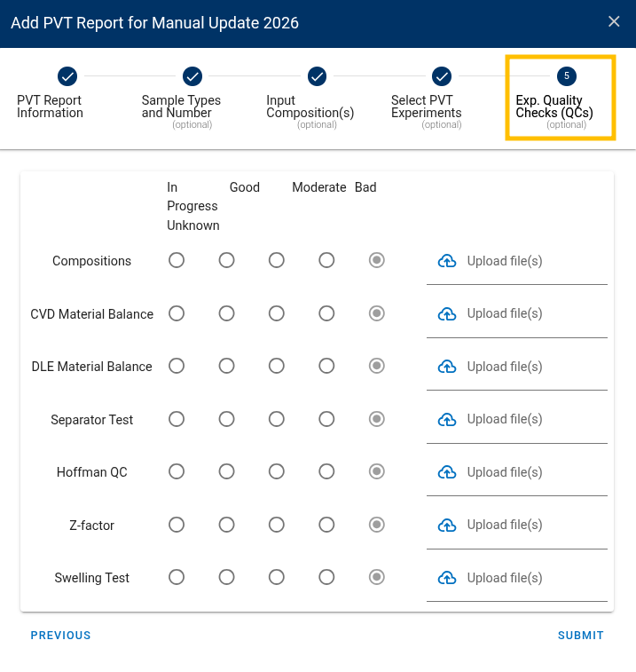
Task: Click the upload cloud icon for Separator Test
Action: click(447, 419)
